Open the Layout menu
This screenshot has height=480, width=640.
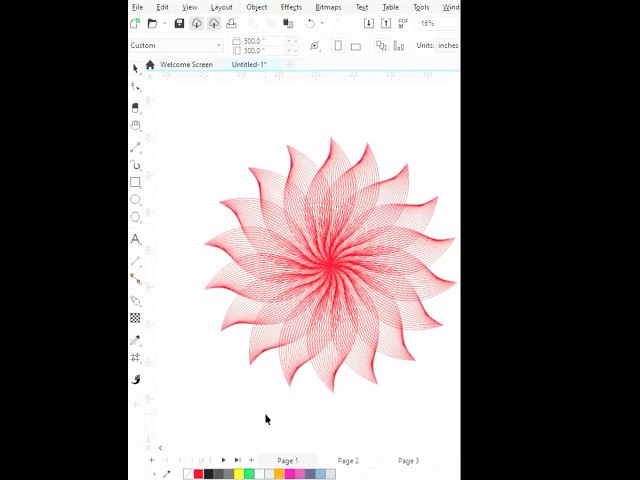point(221,7)
